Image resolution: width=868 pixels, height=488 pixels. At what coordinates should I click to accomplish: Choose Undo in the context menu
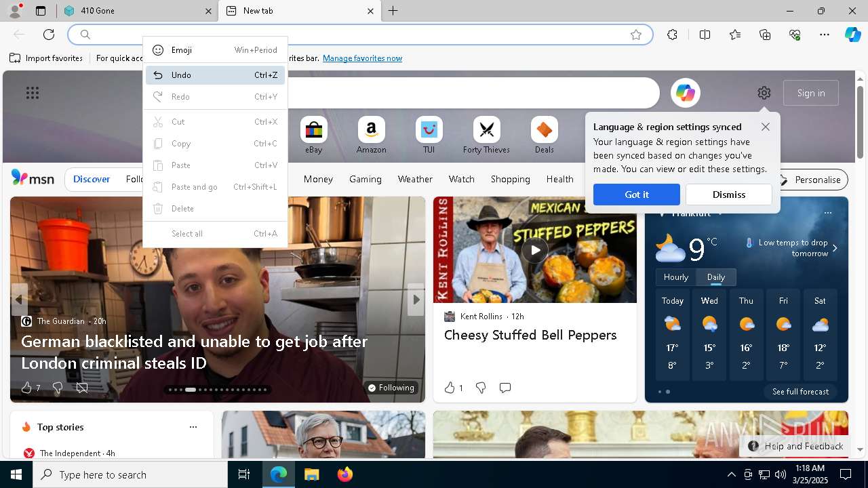pos(215,75)
